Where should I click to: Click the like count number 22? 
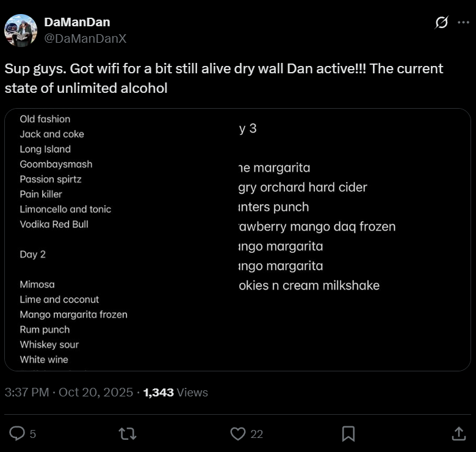[256, 434]
